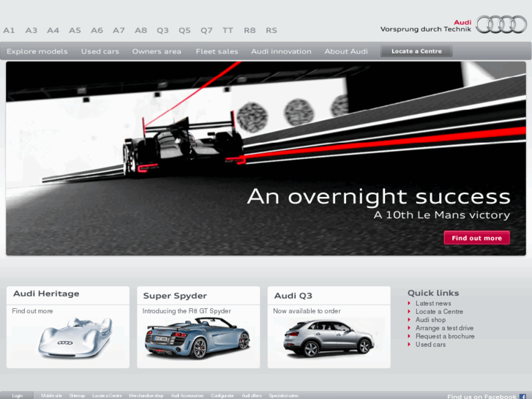
Task: Click the red arrow beside Latest news
Action: [409, 303]
